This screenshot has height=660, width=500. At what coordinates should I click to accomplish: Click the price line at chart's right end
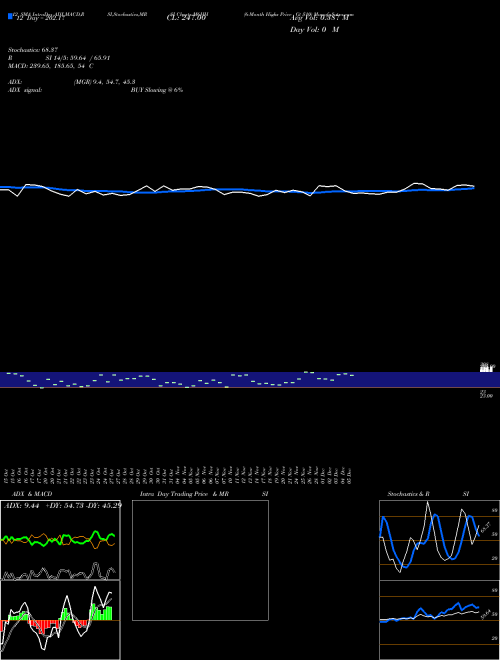point(472,186)
